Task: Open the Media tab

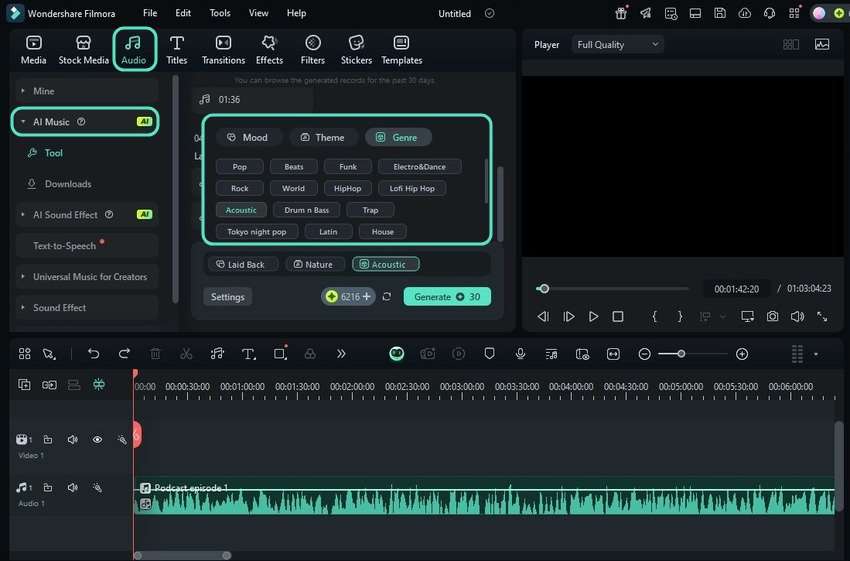Action: 34,50
